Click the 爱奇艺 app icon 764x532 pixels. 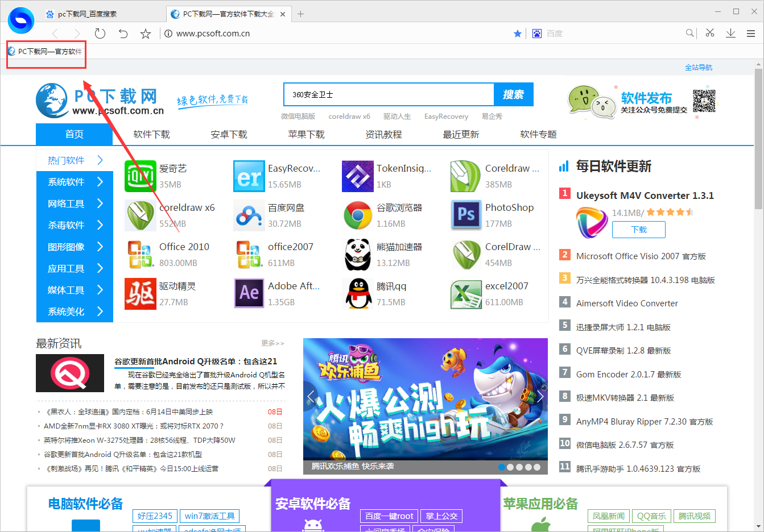(x=140, y=176)
